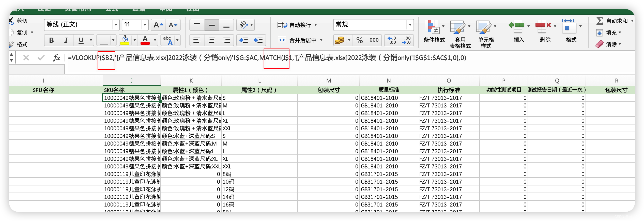The image size is (644, 221).
Task: Open font color dropdown arrow
Action: (x=155, y=40)
